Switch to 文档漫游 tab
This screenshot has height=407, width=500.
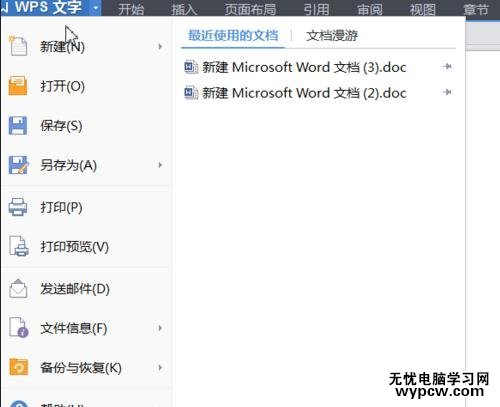click(x=332, y=35)
